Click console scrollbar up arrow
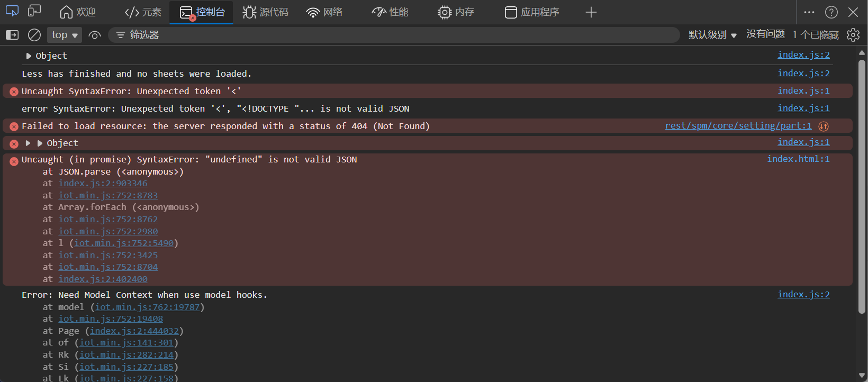 (x=862, y=52)
